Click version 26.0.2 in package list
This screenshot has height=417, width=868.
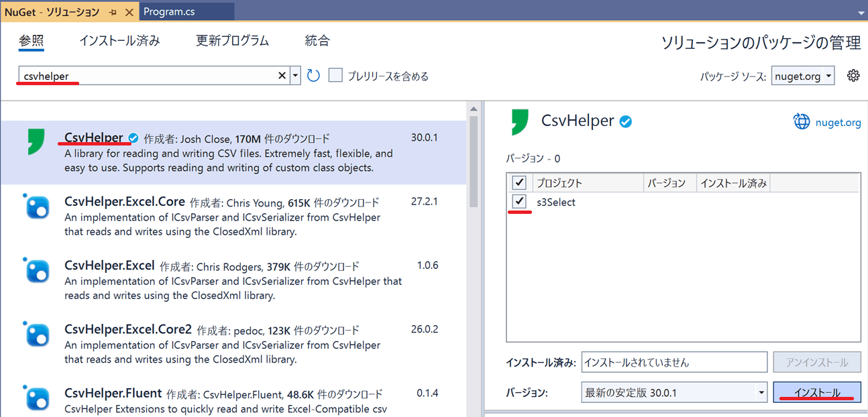(x=424, y=329)
